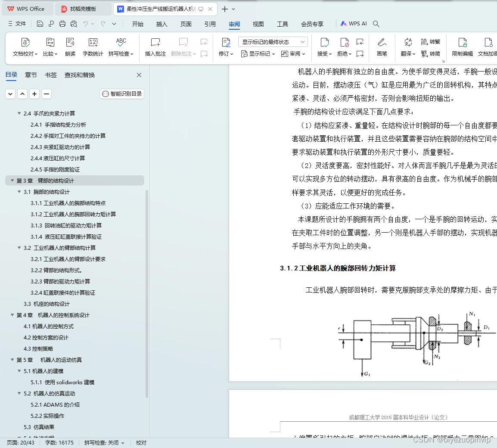
Task: Click the save document icon
Action: pyautogui.click(x=40, y=24)
